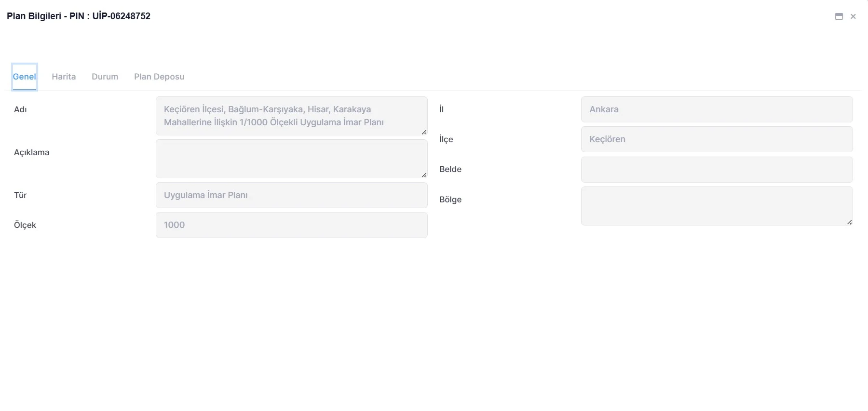Open the Harita tab
This screenshot has width=868, height=411.
[x=64, y=77]
